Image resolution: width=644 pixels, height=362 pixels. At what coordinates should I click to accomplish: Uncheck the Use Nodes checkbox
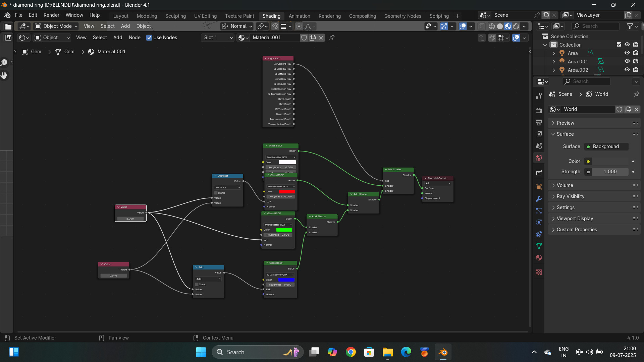(x=149, y=38)
